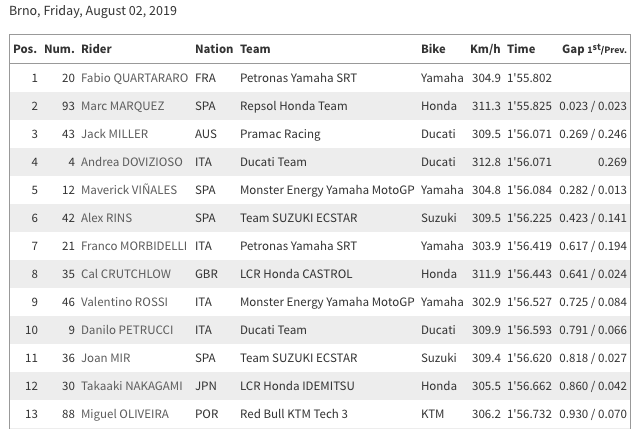Click Miguel OLIVEIRA's rider name
637x429 pixels.
coord(125,413)
